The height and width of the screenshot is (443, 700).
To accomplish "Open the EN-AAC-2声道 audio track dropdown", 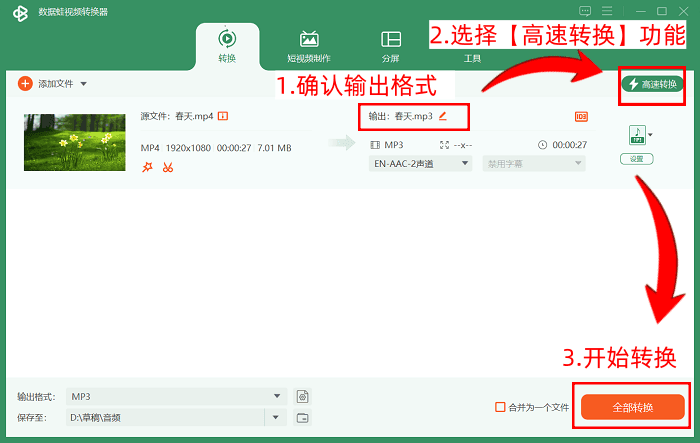I will (x=420, y=164).
